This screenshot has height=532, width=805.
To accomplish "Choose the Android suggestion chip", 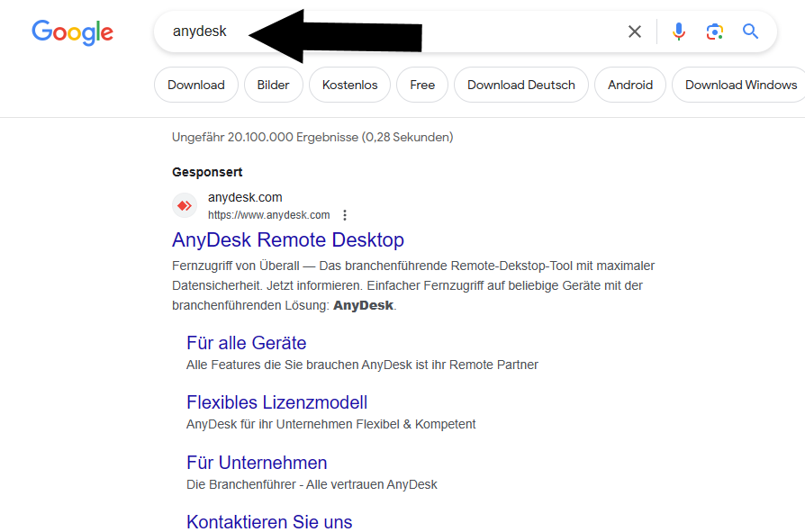I will pyautogui.click(x=630, y=85).
